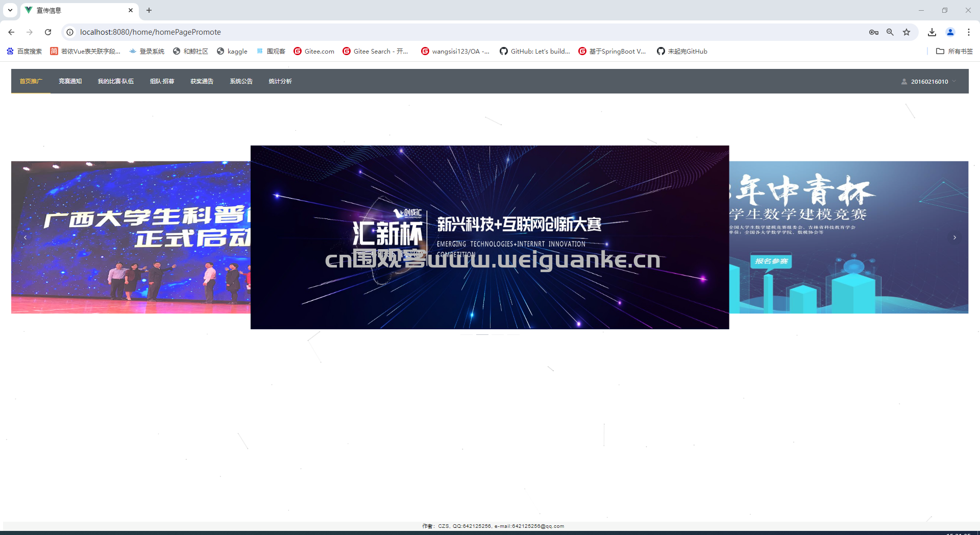Open the Chrome three-dot menu
Viewport: 980px width, 535px height.
(x=969, y=32)
